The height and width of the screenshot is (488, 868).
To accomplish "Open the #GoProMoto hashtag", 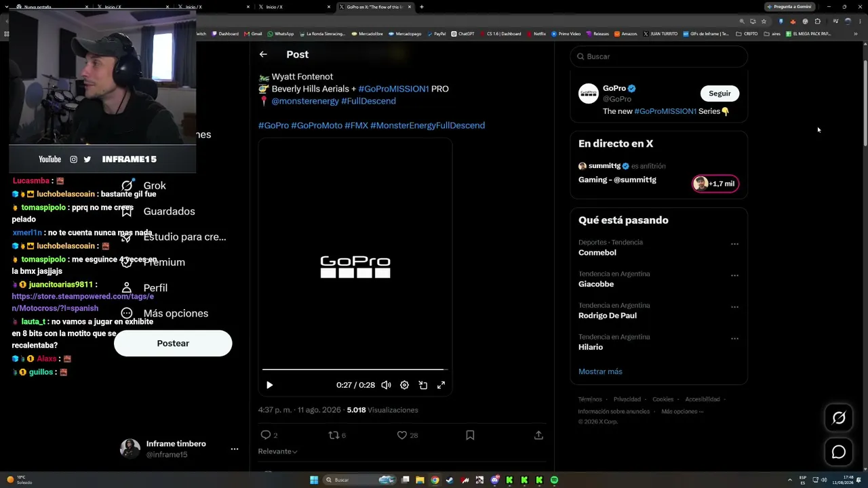I will (317, 125).
